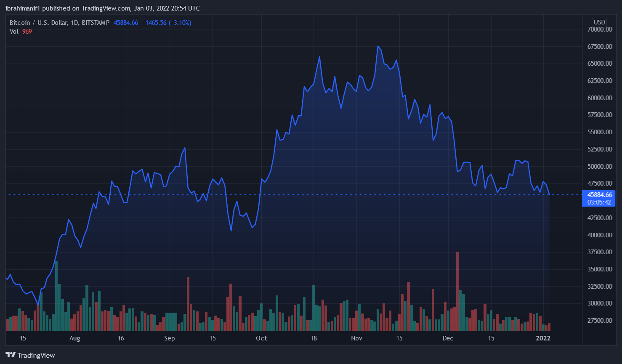Click the Dec date label
This screenshot has width=622, height=364.
click(448, 338)
